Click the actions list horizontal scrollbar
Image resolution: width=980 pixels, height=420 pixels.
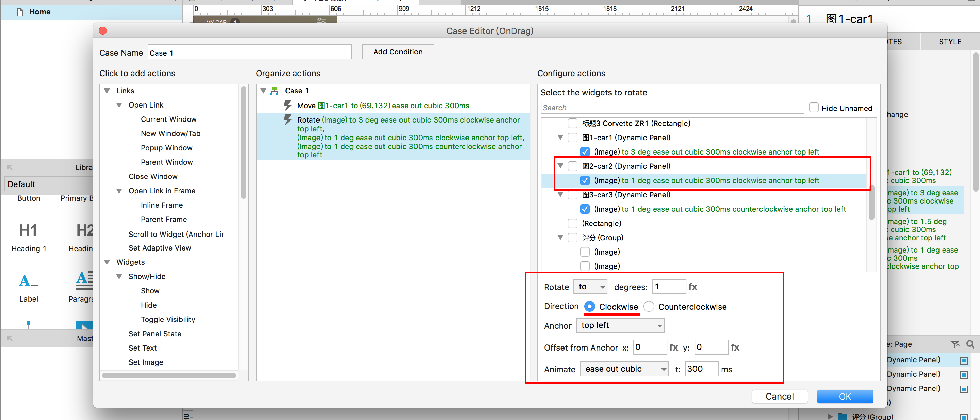click(169, 375)
